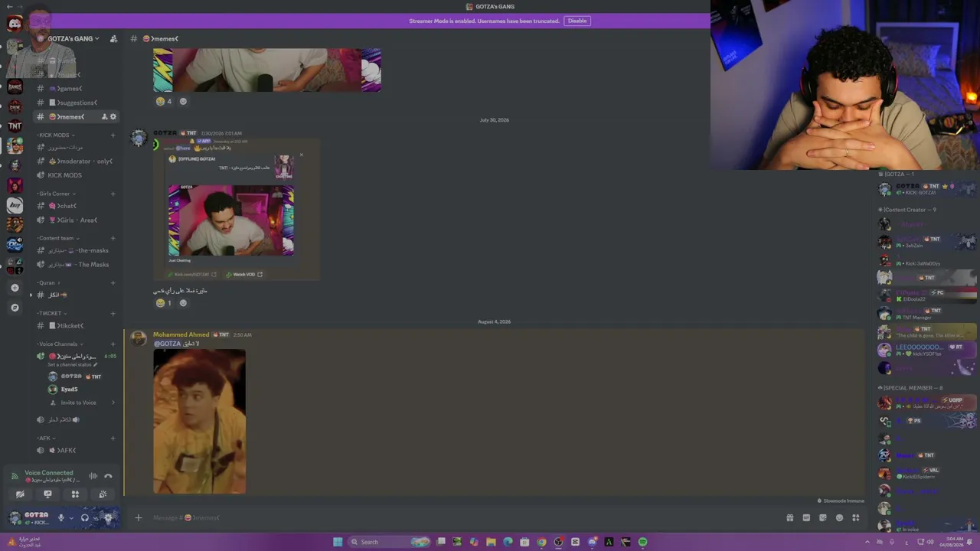Click create invite icon on memes channel
This screenshot has width=980, height=551.
(104, 117)
